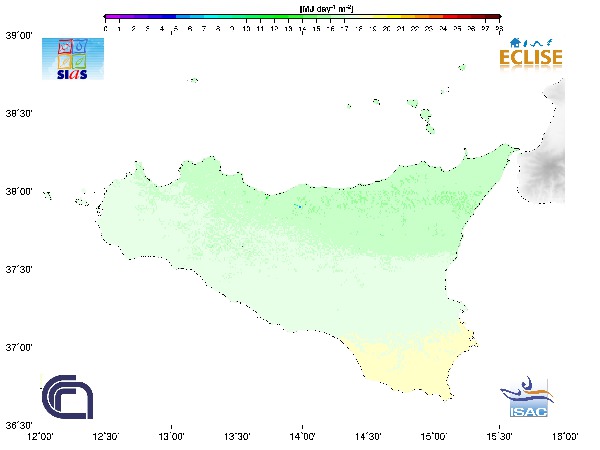The height and width of the screenshot is (450, 600).
Task: Click the 37°30' latitude label
Action: pos(19,269)
